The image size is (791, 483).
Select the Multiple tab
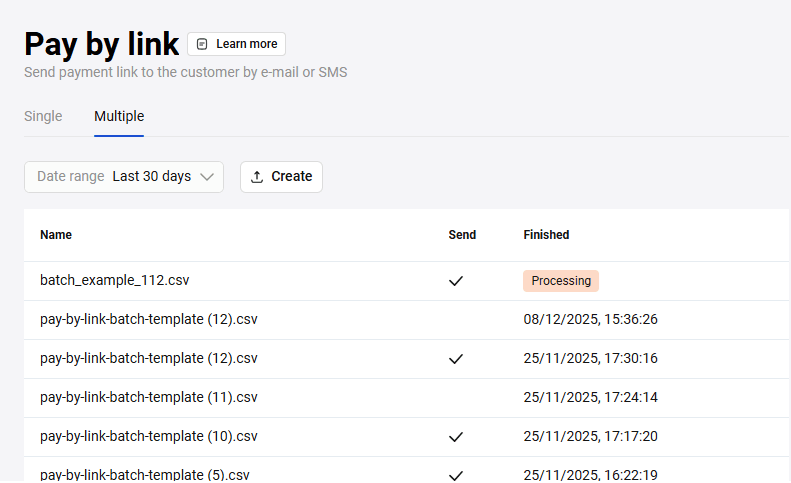pyautogui.click(x=119, y=117)
